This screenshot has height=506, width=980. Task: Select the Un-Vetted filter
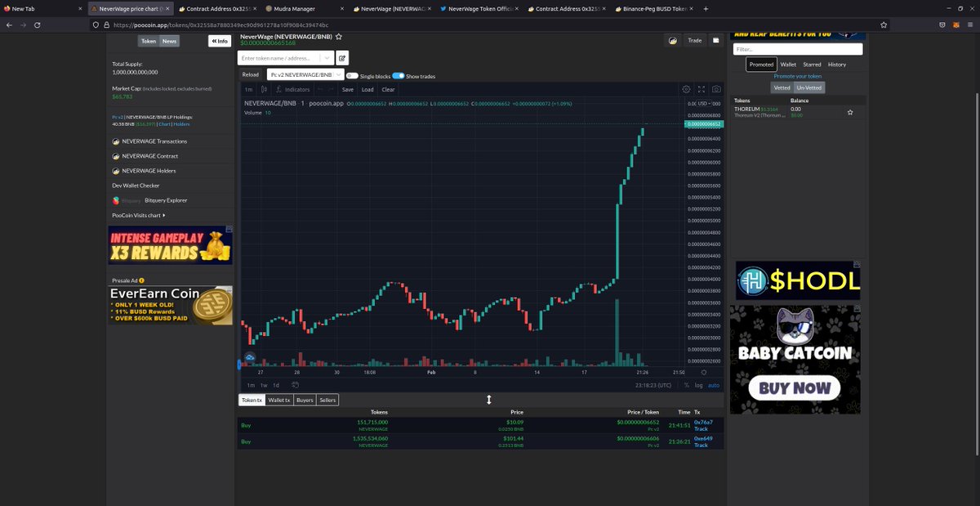[x=809, y=87]
